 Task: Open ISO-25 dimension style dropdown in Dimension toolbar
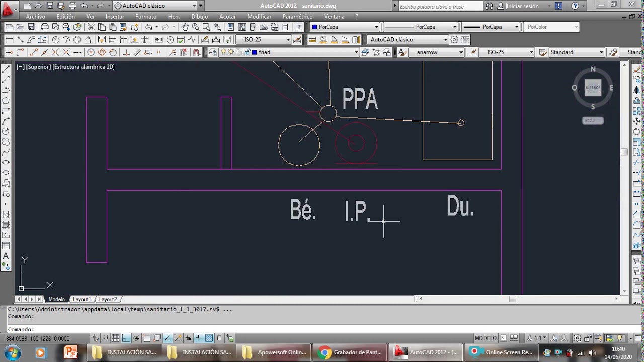pyautogui.click(x=264, y=39)
